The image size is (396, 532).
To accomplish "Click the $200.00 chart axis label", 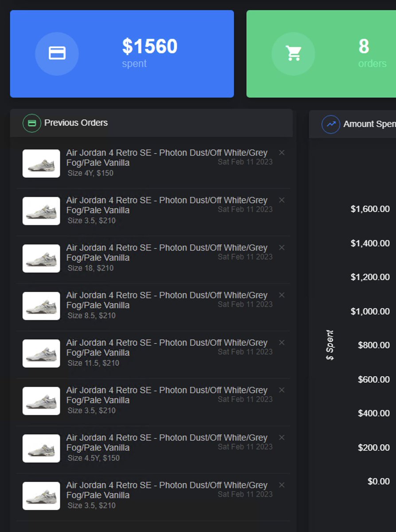I will click(x=374, y=447).
